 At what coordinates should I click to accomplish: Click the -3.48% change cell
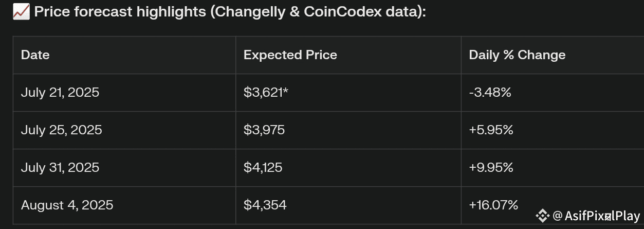(490, 93)
